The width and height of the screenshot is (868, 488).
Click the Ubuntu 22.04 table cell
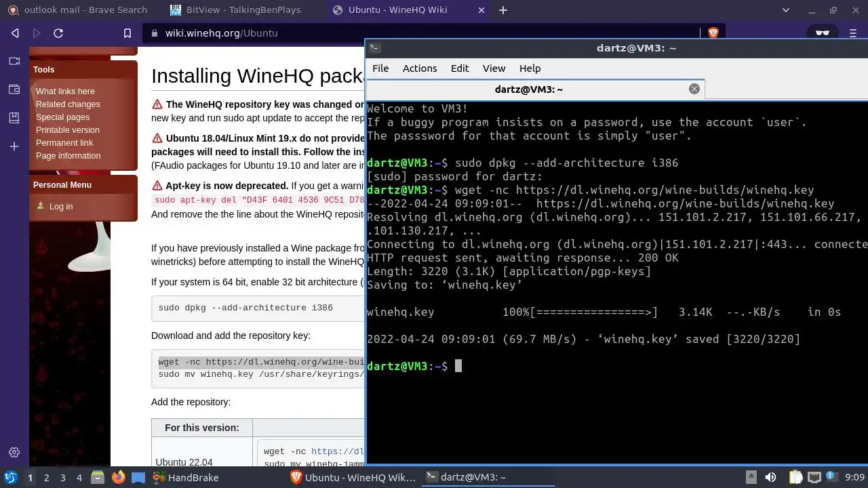[x=202, y=453]
